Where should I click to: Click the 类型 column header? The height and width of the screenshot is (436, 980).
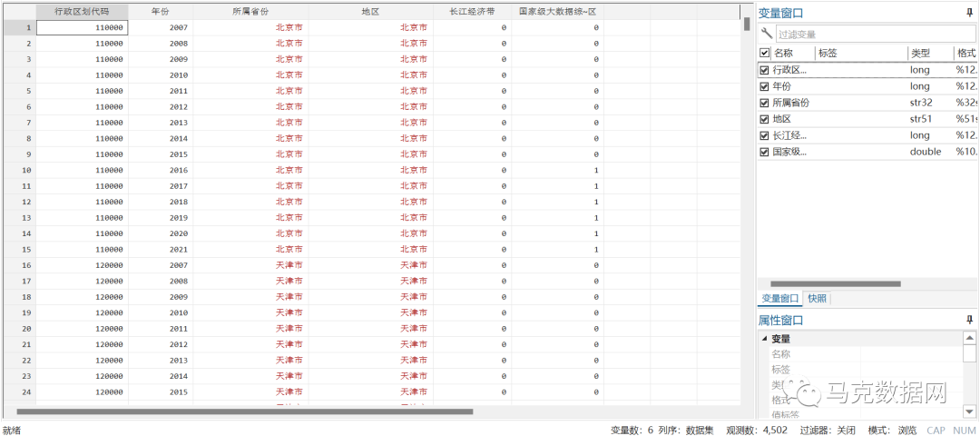tap(921, 54)
